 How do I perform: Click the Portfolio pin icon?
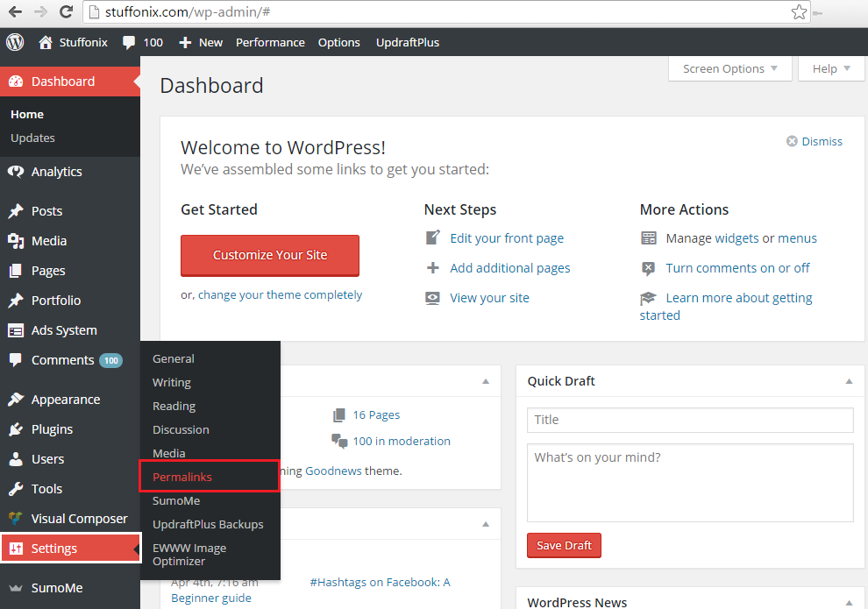[x=16, y=301]
